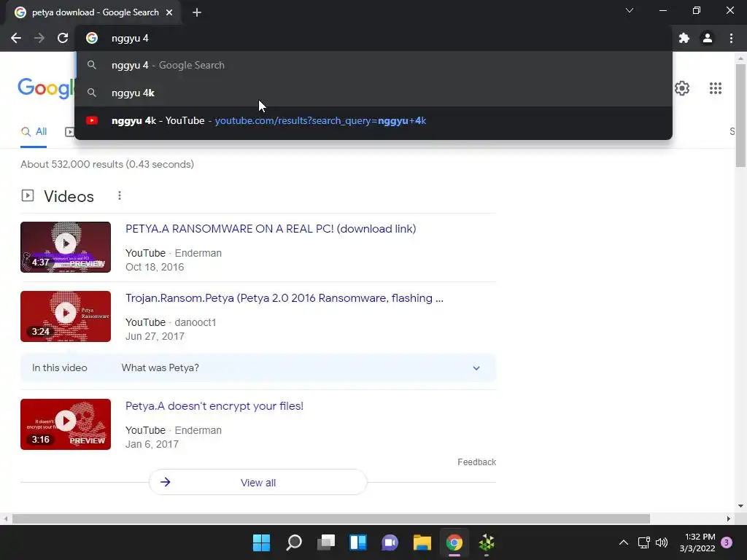
Task: Show hidden icons in the system tray
Action: 623,542
